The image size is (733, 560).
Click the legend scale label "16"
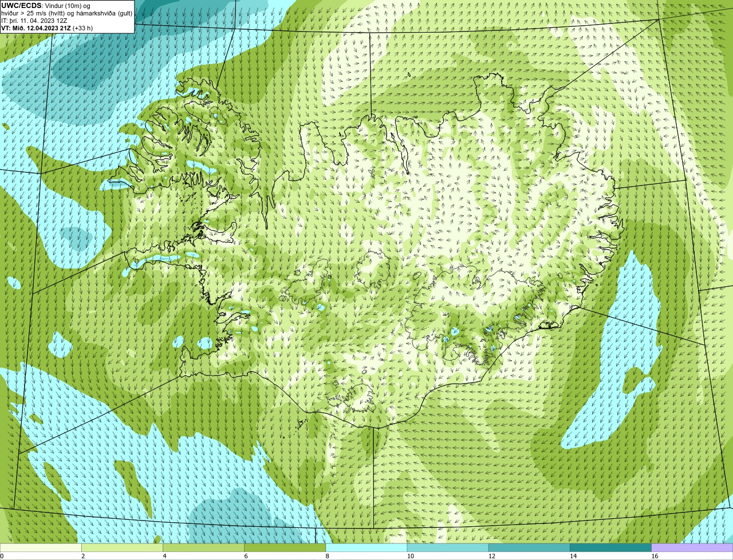655,556
